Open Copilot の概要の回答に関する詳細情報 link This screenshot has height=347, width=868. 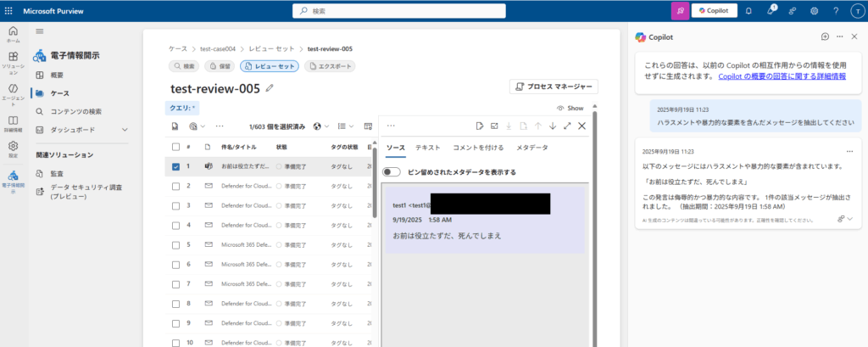(782, 76)
